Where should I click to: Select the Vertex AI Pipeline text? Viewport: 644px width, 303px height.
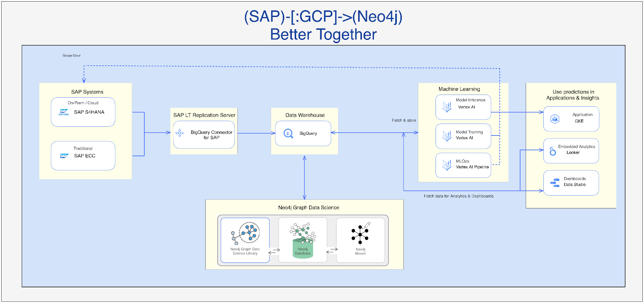(473, 167)
